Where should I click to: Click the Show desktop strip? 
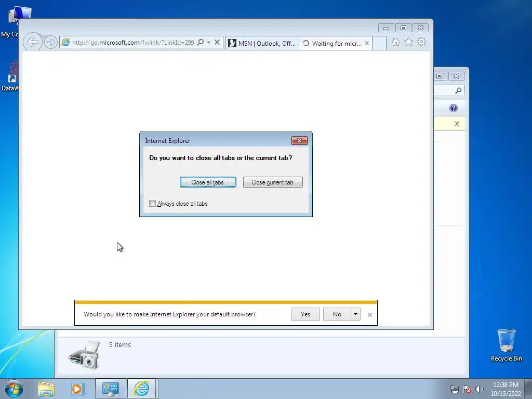pyautogui.click(x=528, y=389)
